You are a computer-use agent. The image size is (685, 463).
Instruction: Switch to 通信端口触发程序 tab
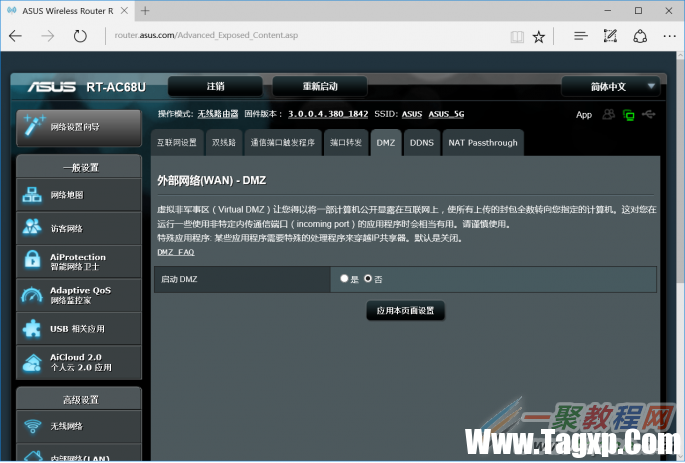[x=283, y=143]
